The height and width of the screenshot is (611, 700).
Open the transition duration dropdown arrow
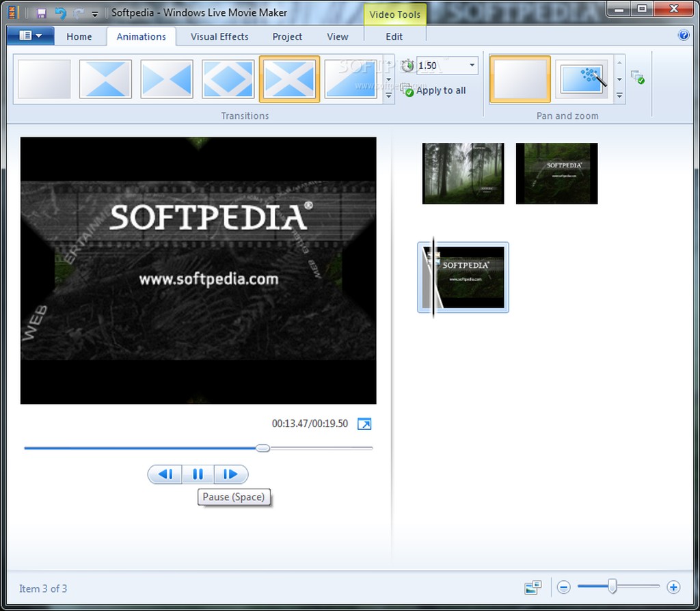point(472,66)
